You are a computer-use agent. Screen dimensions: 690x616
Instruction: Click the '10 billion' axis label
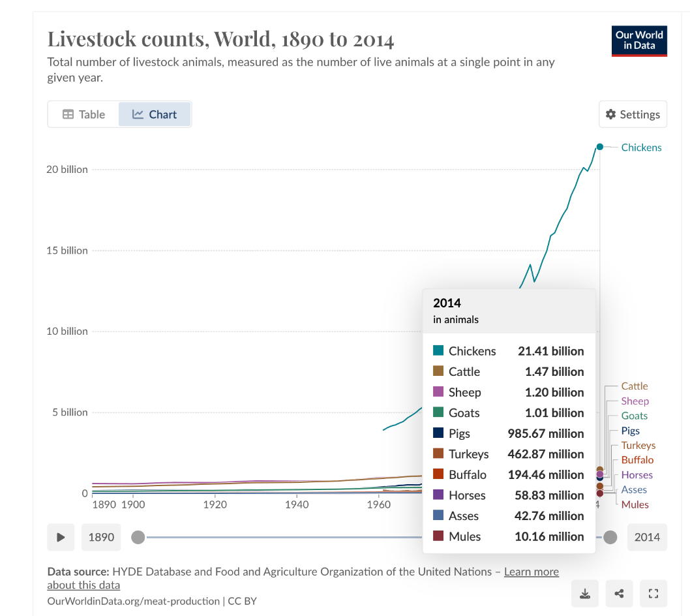tap(67, 331)
